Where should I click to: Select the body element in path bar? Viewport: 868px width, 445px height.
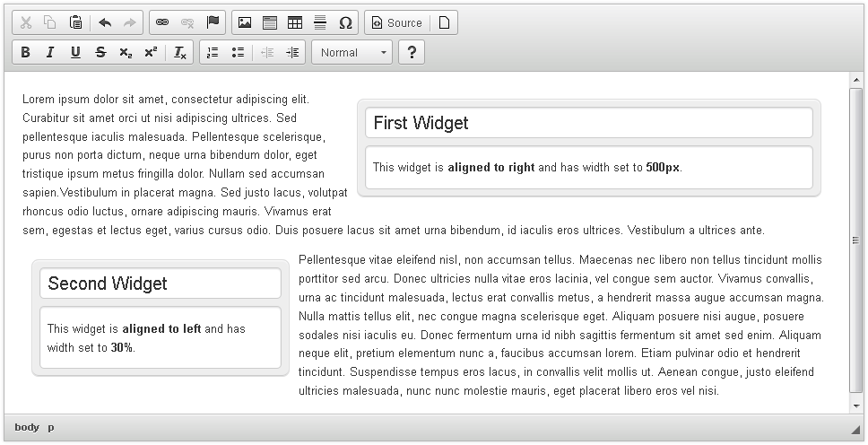pyautogui.click(x=27, y=427)
